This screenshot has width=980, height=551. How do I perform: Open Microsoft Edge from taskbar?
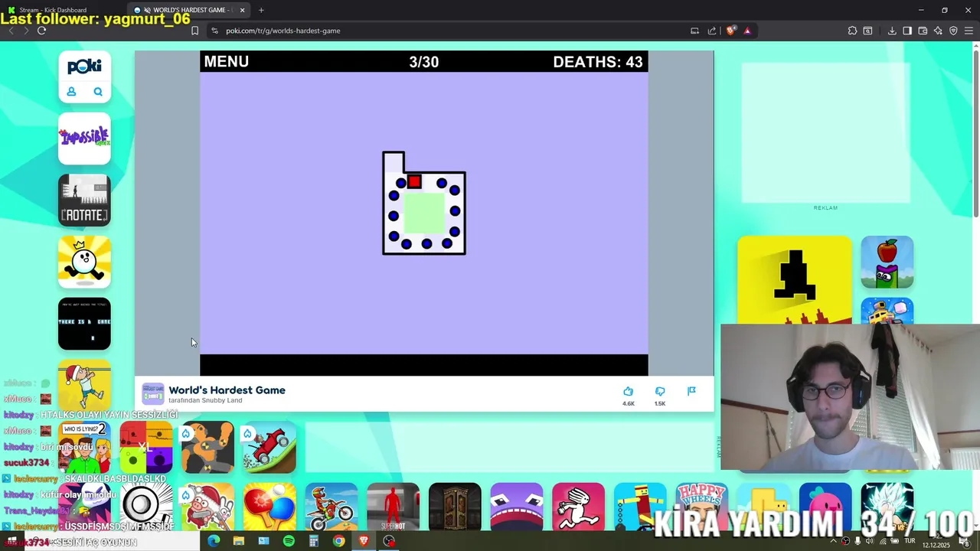[x=214, y=541]
